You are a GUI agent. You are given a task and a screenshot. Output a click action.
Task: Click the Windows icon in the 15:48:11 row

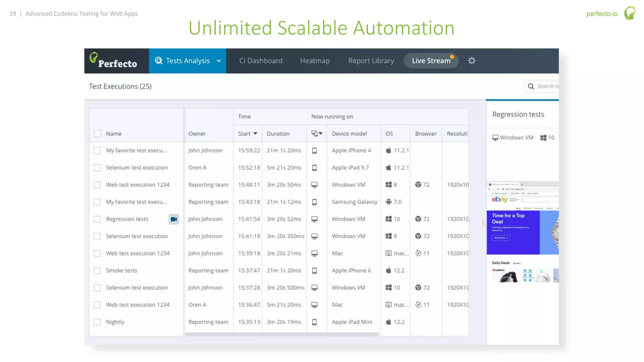point(389,185)
